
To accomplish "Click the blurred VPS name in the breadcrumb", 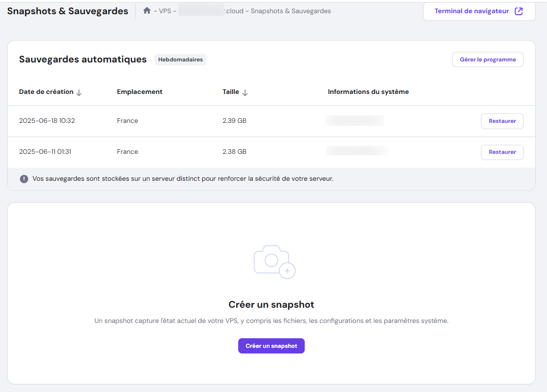I will pos(202,10).
